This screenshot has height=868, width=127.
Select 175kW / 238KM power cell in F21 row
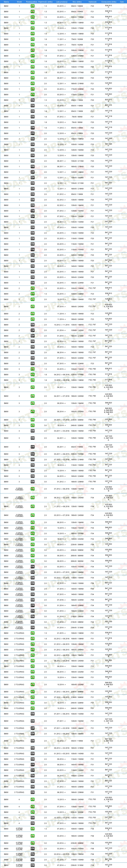(77, 95)
